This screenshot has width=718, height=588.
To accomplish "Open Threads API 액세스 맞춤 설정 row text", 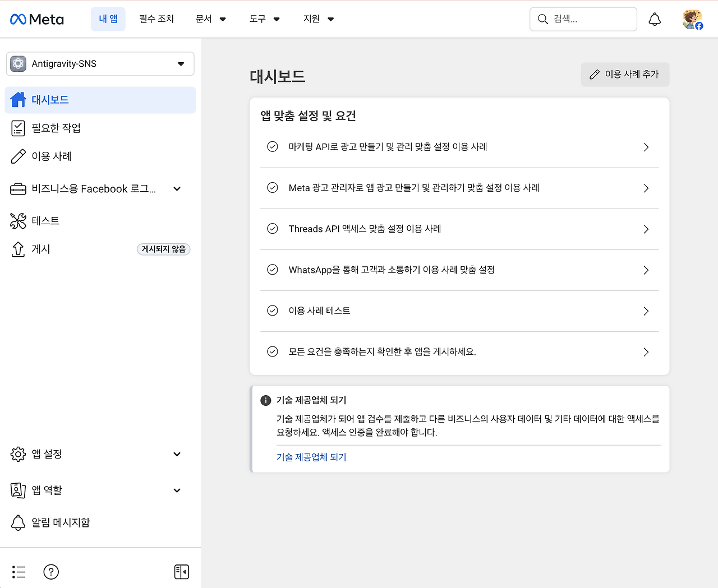I will pos(365,229).
